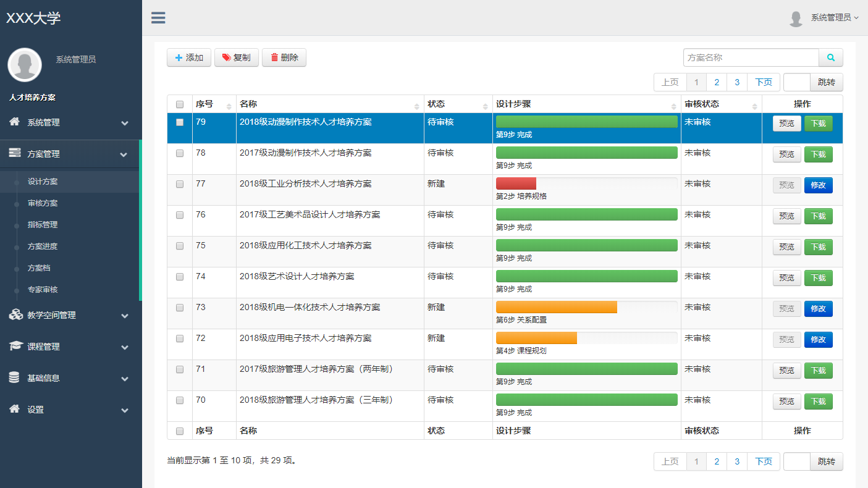Check the checkbox for row 75
The height and width of the screenshot is (488, 868).
180,246
